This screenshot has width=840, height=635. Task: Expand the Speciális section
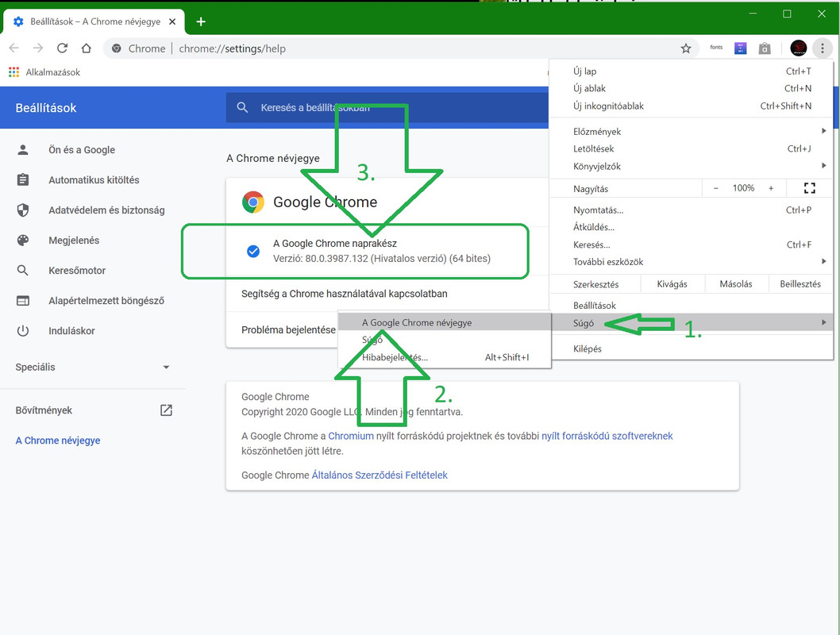93,368
